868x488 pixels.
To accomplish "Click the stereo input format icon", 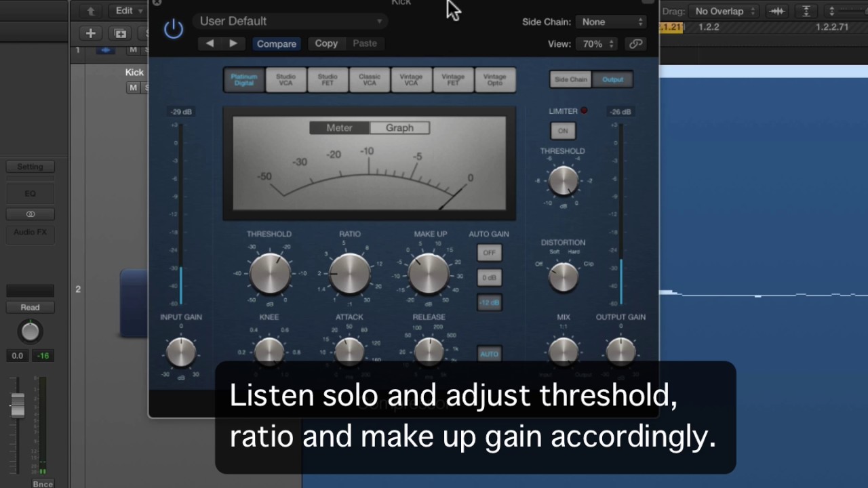I will click(x=30, y=214).
